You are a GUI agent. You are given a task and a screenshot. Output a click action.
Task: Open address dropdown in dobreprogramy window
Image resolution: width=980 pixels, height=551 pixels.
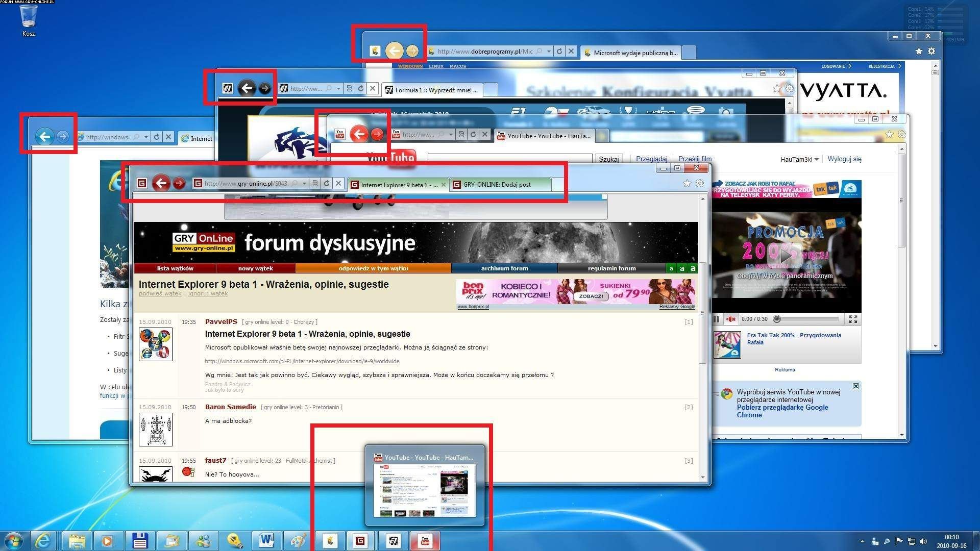coord(549,52)
